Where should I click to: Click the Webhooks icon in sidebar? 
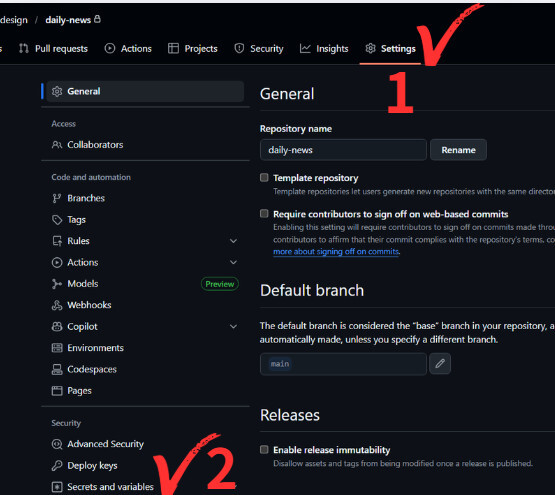(57, 305)
